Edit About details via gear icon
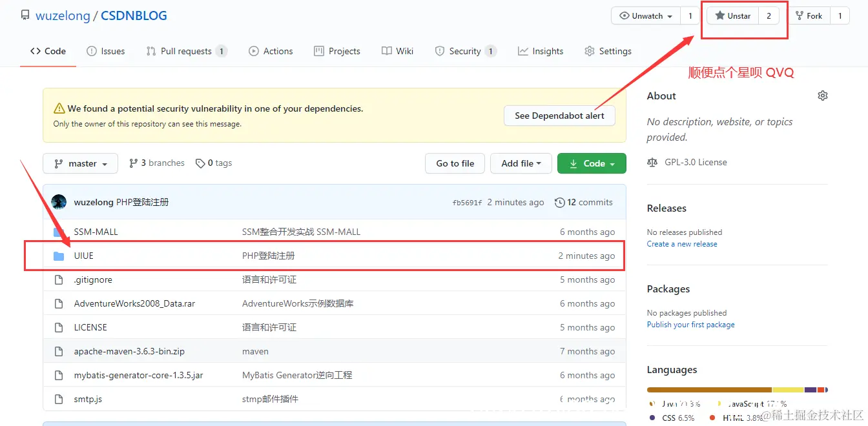 822,96
